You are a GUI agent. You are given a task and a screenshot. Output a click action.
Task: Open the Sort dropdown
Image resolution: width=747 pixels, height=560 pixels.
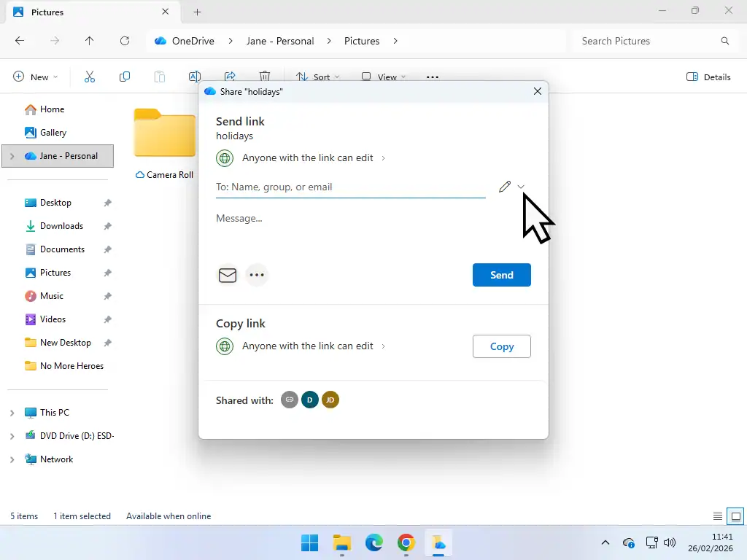(x=316, y=77)
